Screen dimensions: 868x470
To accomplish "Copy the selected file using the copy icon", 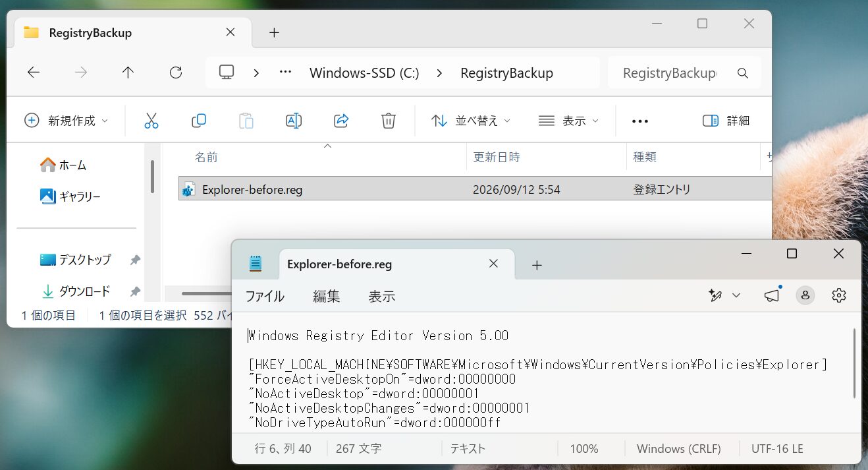I will (199, 121).
